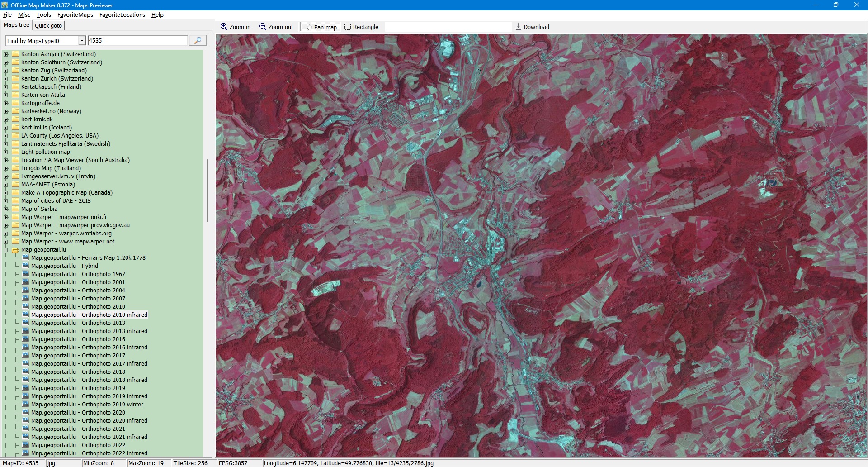Image resolution: width=868 pixels, height=467 pixels.
Task: Activate the Zoom out tool
Action: [x=276, y=27]
